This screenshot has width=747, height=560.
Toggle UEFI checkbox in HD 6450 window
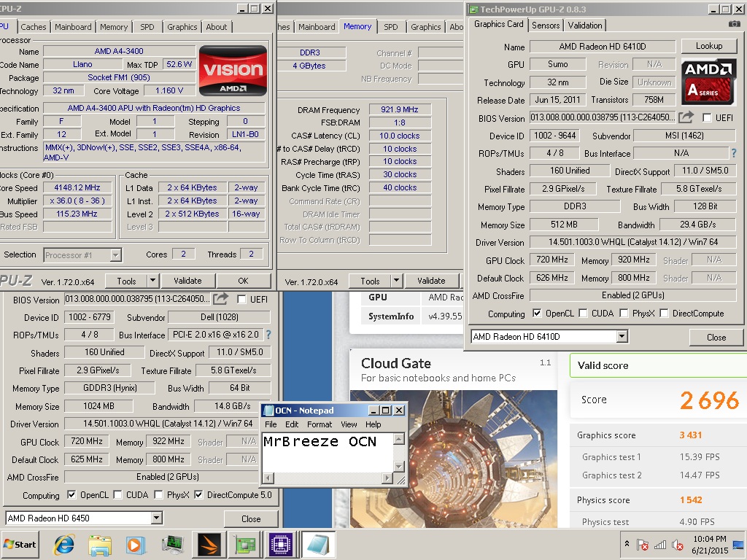[x=241, y=299]
